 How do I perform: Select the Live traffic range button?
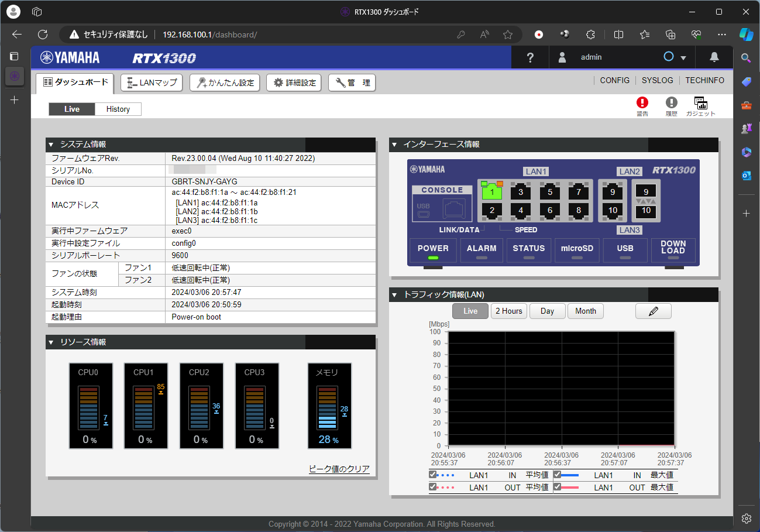pyautogui.click(x=470, y=311)
